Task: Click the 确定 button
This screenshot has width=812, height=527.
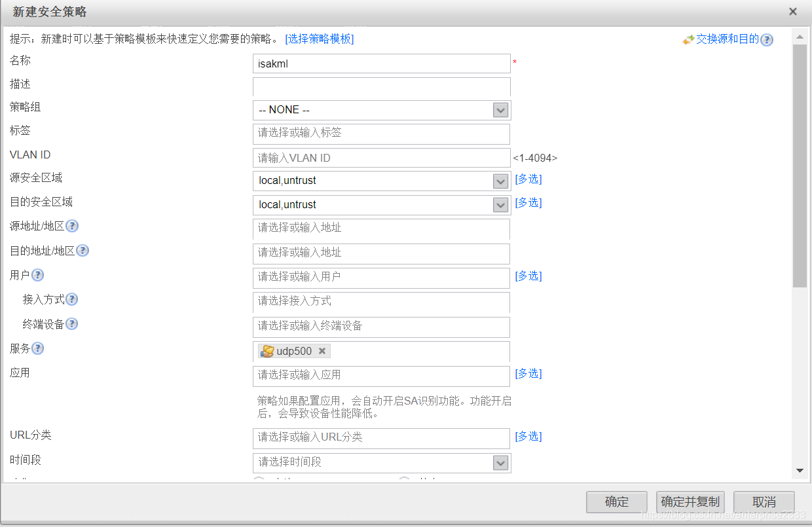Action: 617,502
